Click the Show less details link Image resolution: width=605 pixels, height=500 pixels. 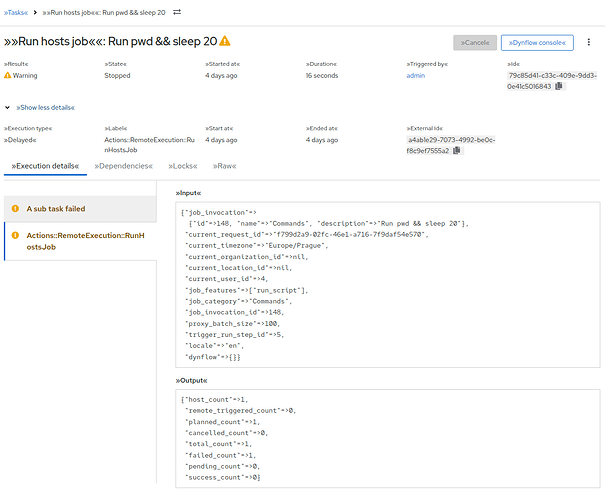46,108
